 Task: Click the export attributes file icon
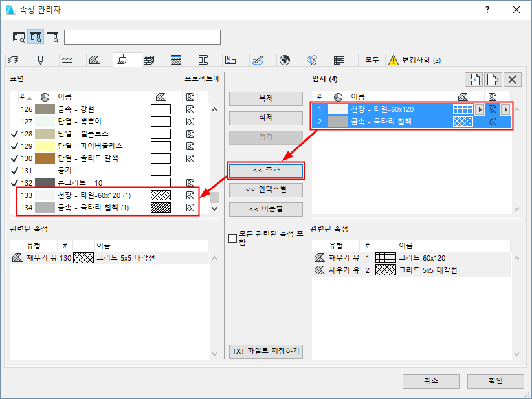493,80
